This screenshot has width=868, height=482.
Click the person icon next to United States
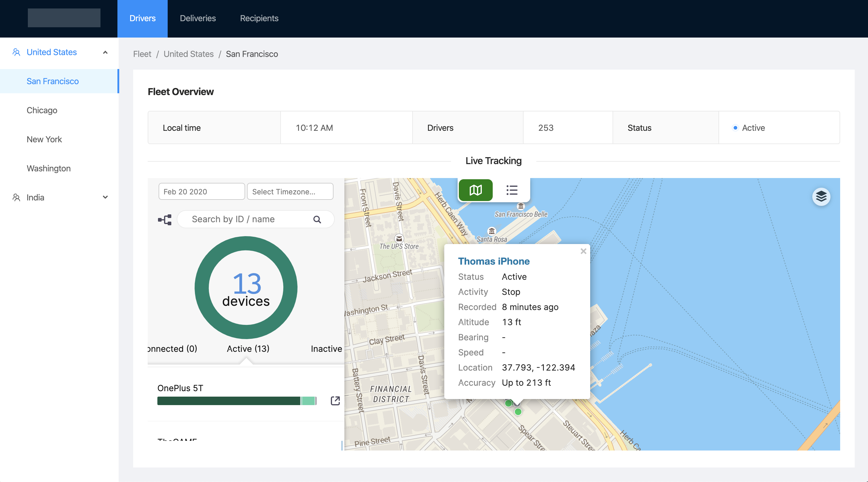[16, 52]
